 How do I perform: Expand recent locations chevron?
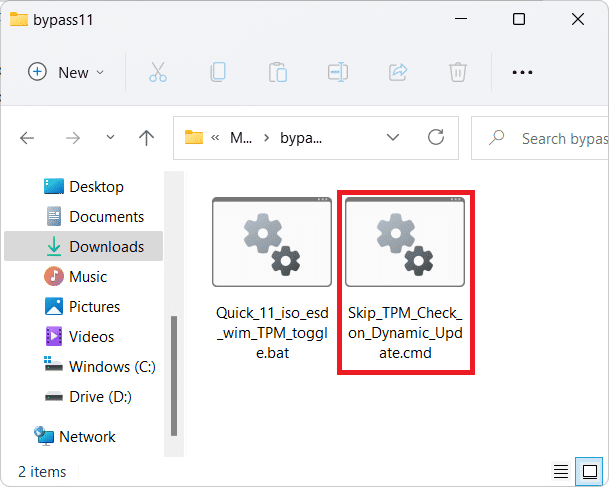click(x=111, y=137)
